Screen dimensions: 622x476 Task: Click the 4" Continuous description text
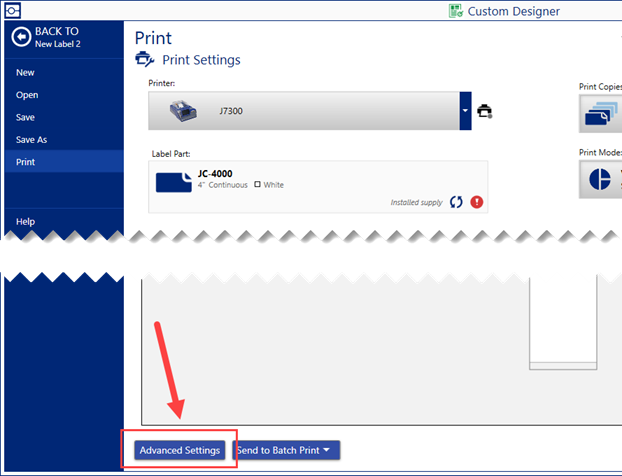pyautogui.click(x=223, y=185)
